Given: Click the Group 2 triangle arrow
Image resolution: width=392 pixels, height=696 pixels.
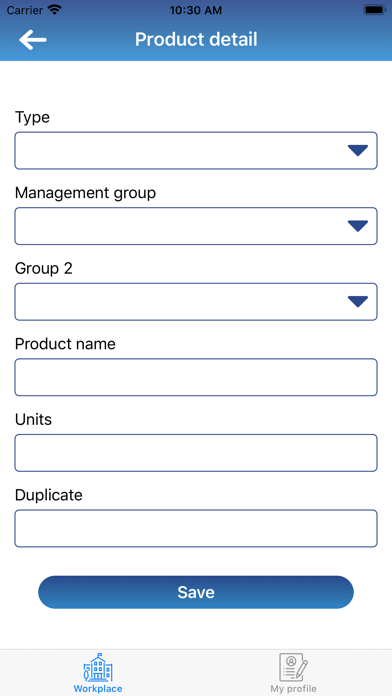Looking at the screenshot, I should [358, 302].
